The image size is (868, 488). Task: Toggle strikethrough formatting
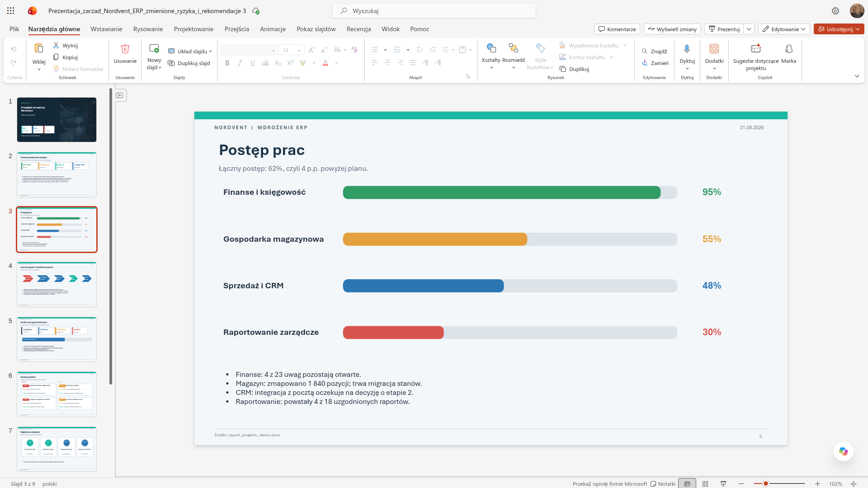coord(265,63)
